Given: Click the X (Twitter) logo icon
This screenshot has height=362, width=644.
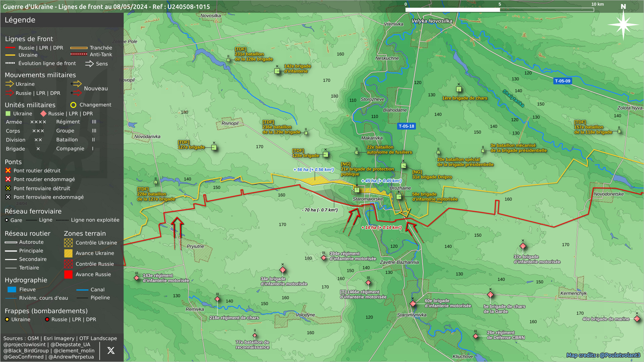Looking at the screenshot, I should coord(111,351).
